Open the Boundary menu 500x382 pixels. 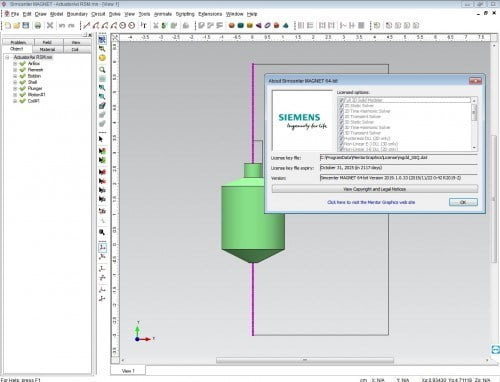77,14
